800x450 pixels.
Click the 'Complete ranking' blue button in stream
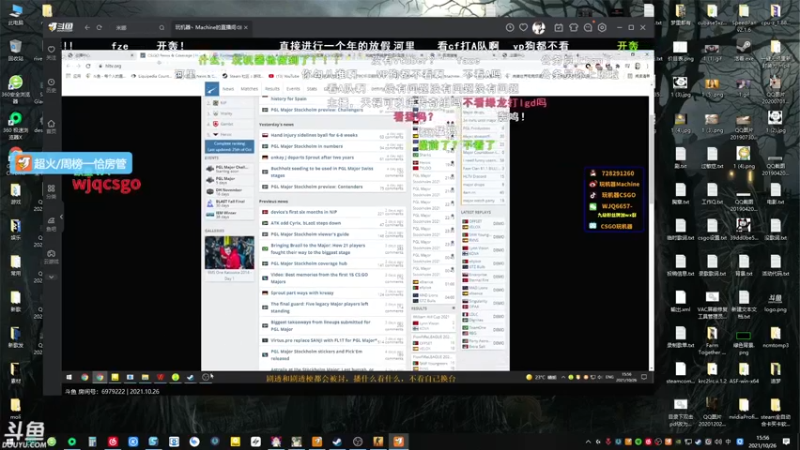click(x=229, y=146)
